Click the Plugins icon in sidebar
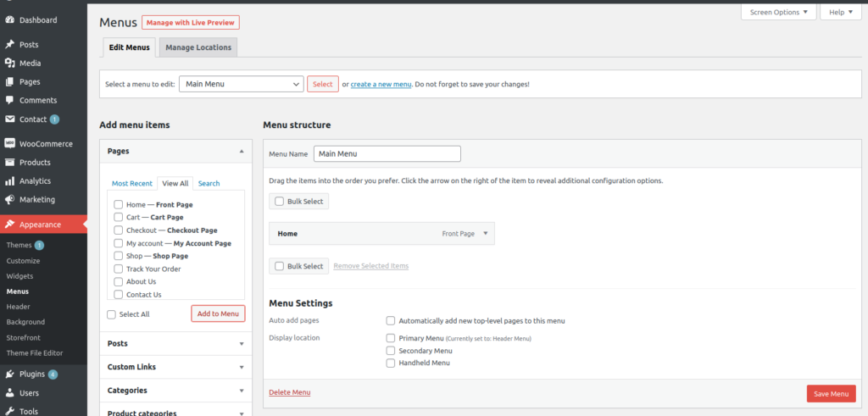868x416 pixels. (x=9, y=374)
